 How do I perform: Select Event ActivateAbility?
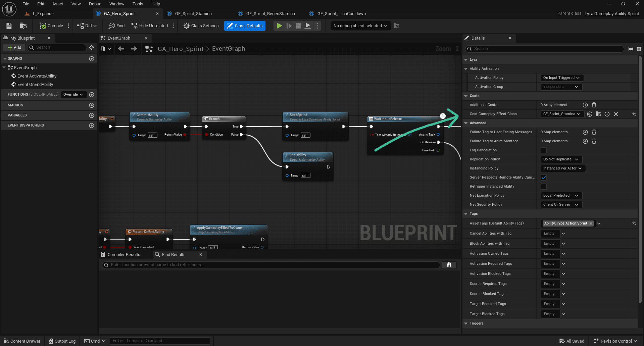click(x=37, y=76)
